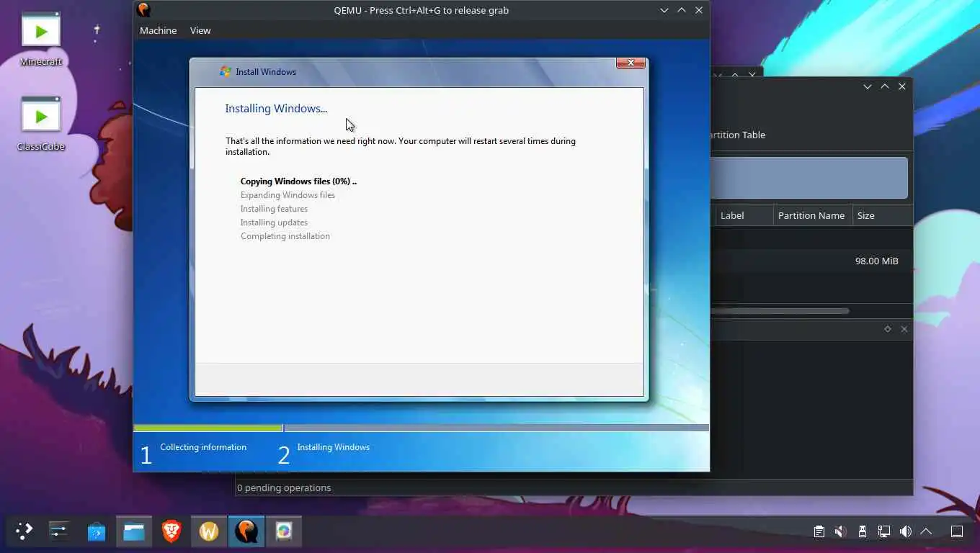Open the Minecraft desktop shortcut
Screen dimensions: 980x553
click(41, 39)
